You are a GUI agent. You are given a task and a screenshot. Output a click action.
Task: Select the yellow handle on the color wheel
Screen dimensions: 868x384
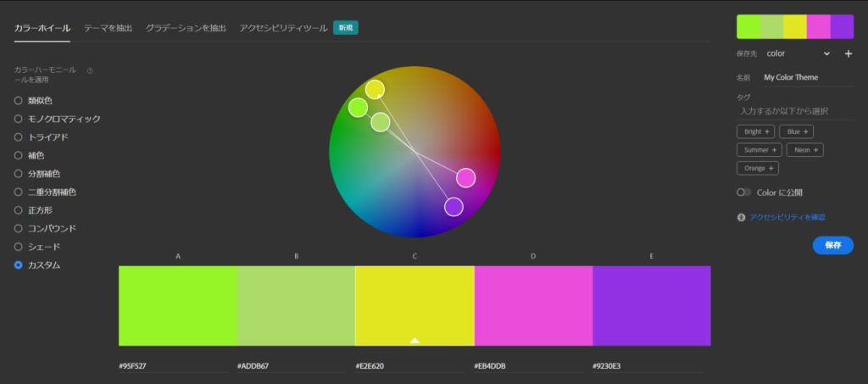pos(375,89)
